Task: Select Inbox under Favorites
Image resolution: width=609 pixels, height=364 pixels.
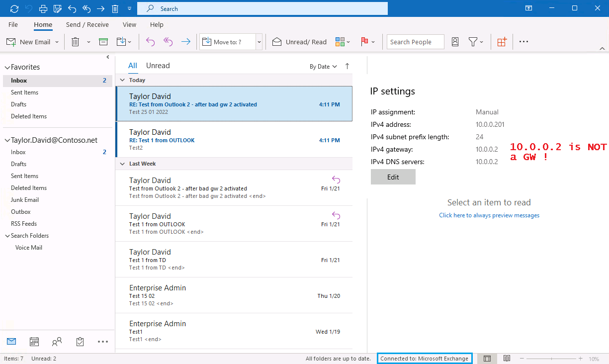Action: 58,81
